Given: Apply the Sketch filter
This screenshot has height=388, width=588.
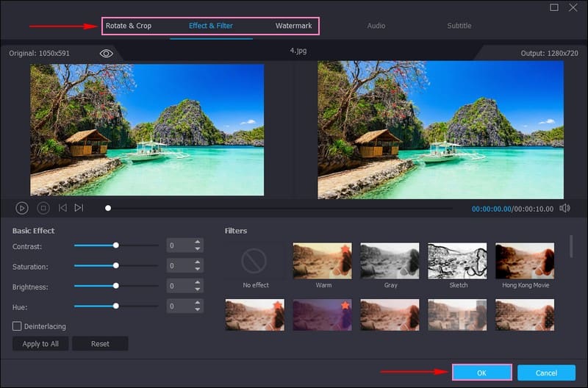Looking at the screenshot, I should (457, 261).
